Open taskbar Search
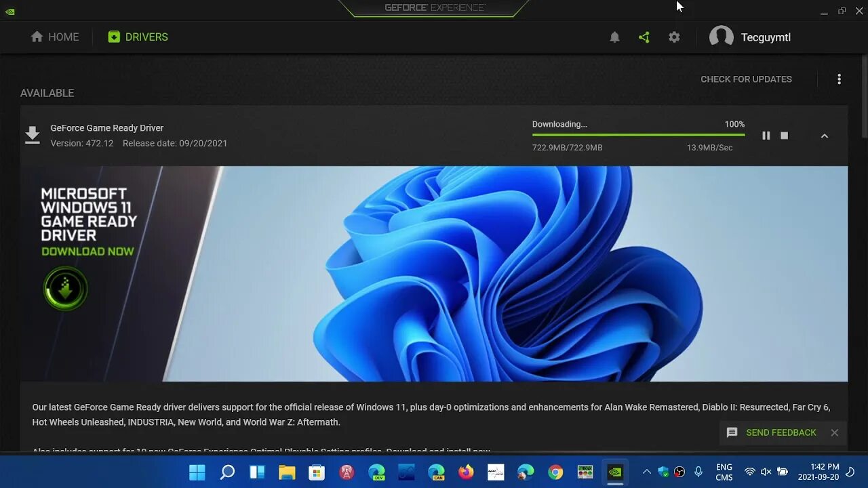868x488 pixels. [x=227, y=472]
